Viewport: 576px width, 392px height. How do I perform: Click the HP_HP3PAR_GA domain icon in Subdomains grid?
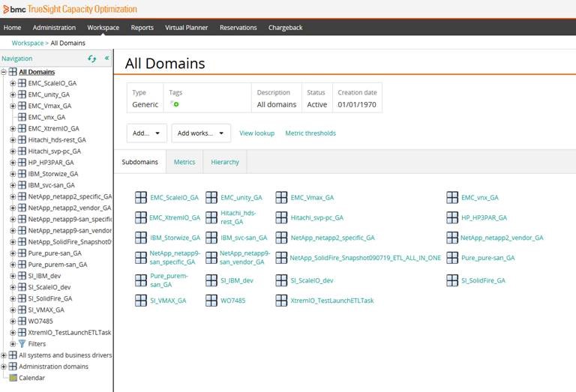point(451,217)
